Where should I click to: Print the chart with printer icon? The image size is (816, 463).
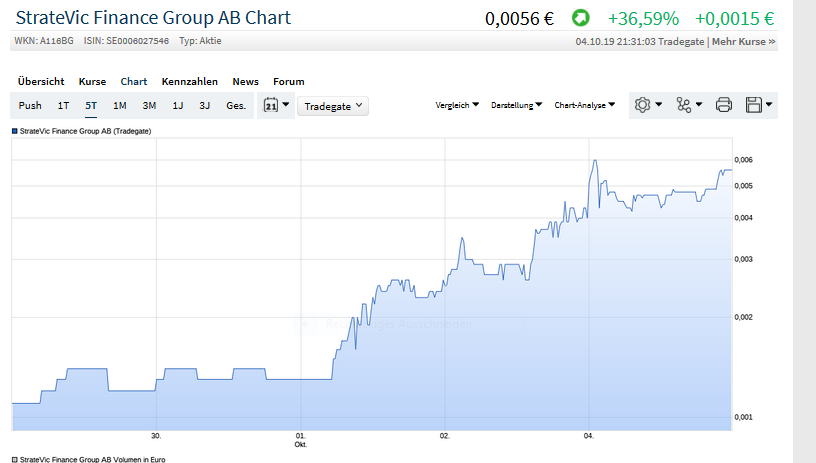tap(723, 105)
